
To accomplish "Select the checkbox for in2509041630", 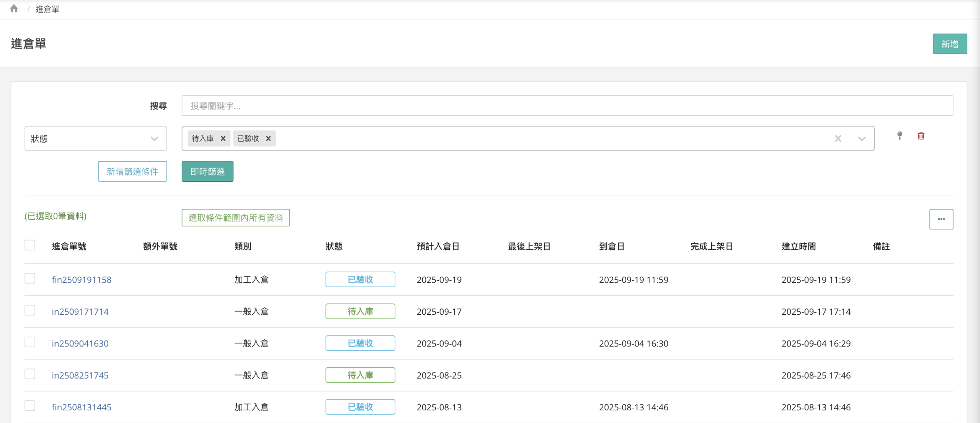I will click(x=30, y=342).
